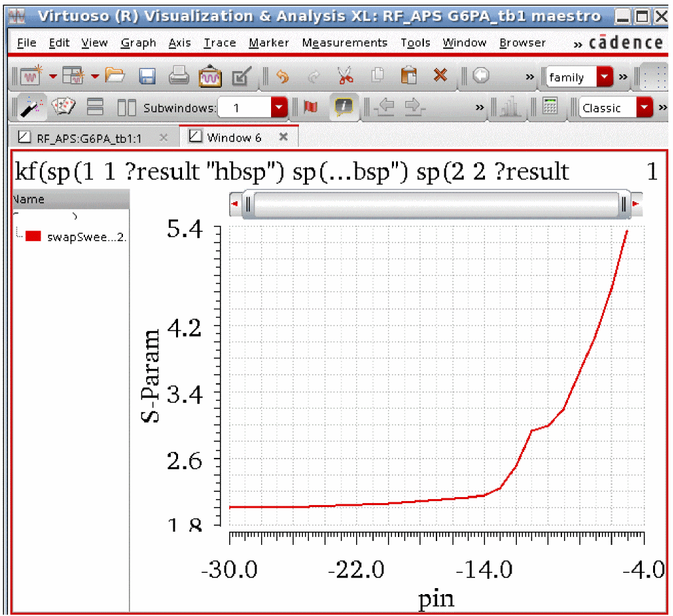Click the horizontal zoom scrollbar bar
The image size is (673, 616).
(436, 204)
